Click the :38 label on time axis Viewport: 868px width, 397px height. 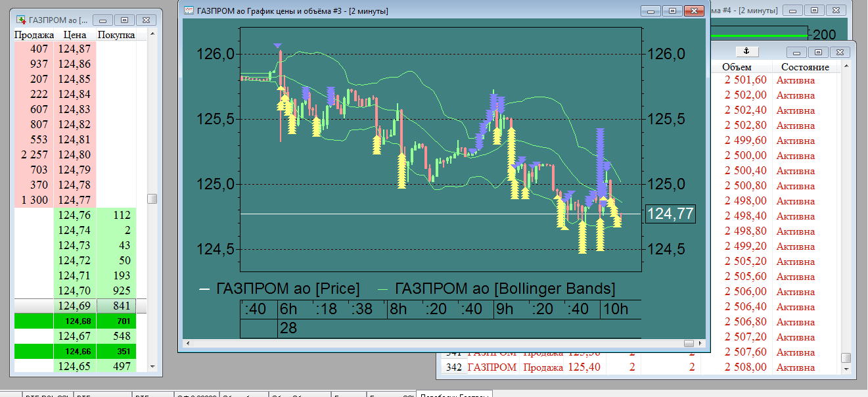click(362, 310)
